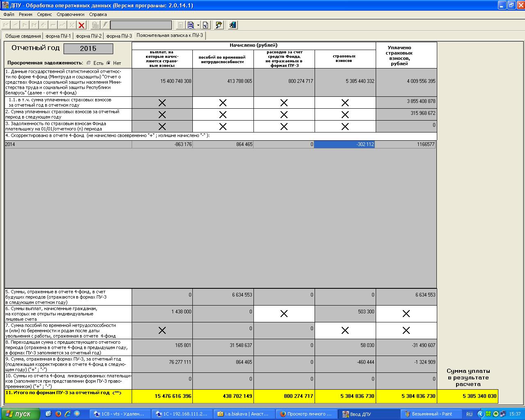Click Internet Explorer quick launch icon

pos(67,414)
